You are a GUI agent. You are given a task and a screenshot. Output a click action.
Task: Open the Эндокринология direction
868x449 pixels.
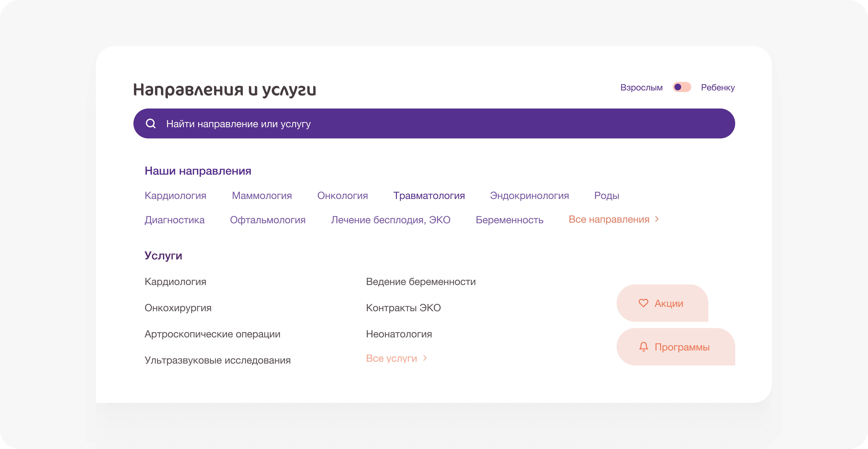tap(529, 196)
